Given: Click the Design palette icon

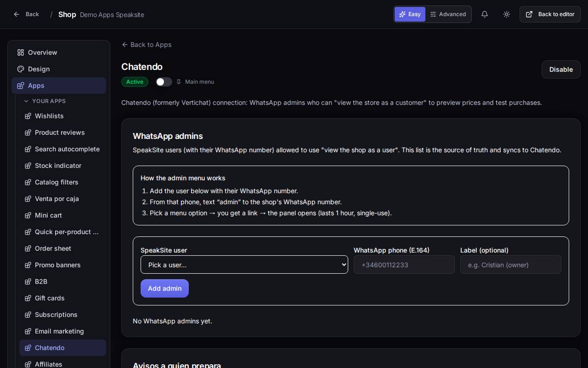Looking at the screenshot, I should click(21, 69).
